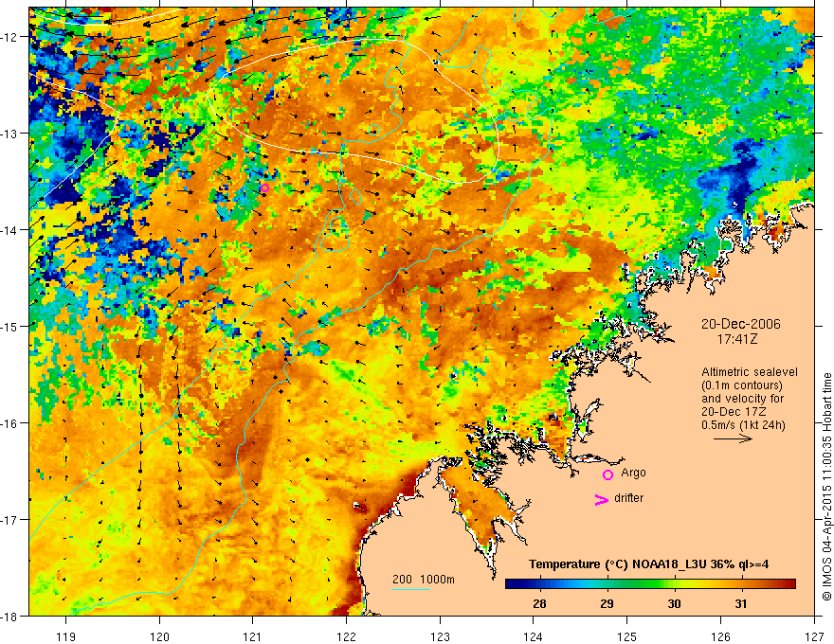
Task: Click the '29' color bar tick label
Action: coord(607,603)
